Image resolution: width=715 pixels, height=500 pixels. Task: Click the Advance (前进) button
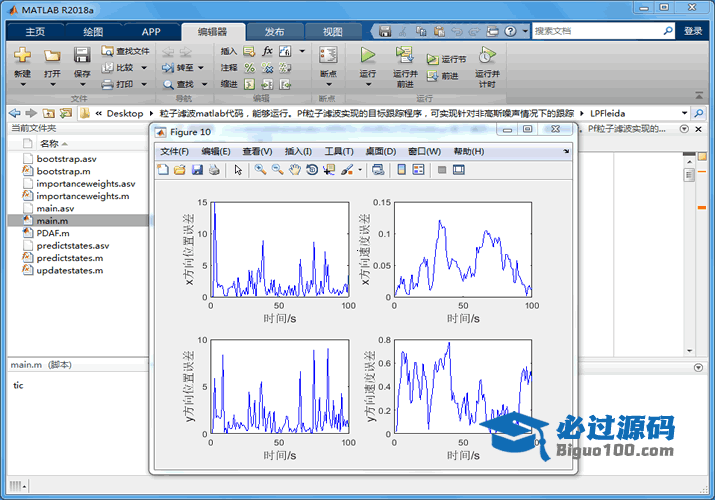442,76
